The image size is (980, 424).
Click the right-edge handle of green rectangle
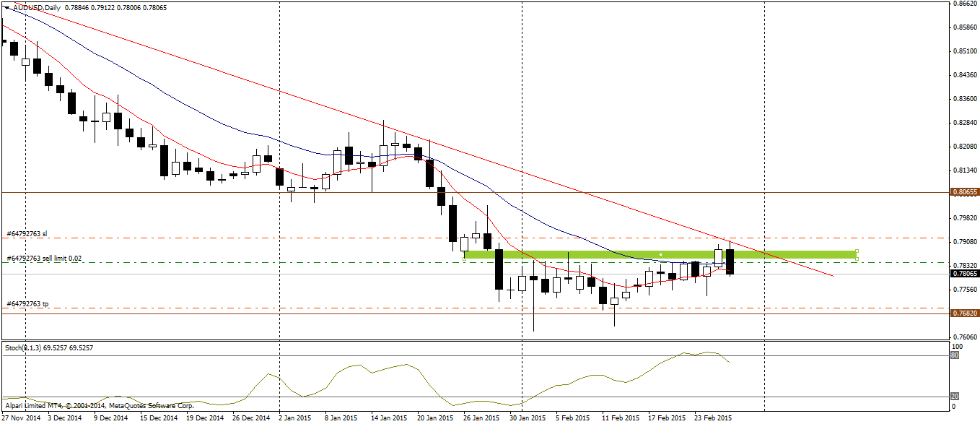click(857, 255)
